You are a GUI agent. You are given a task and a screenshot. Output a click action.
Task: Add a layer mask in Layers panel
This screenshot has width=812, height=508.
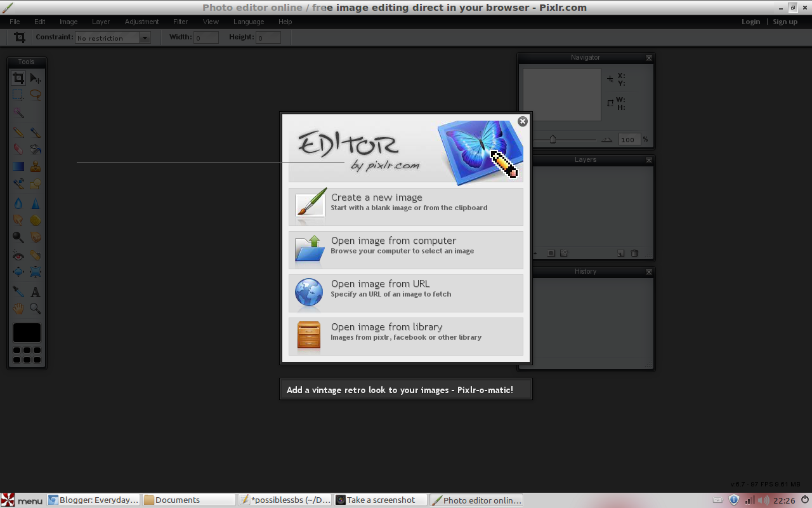point(551,253)
